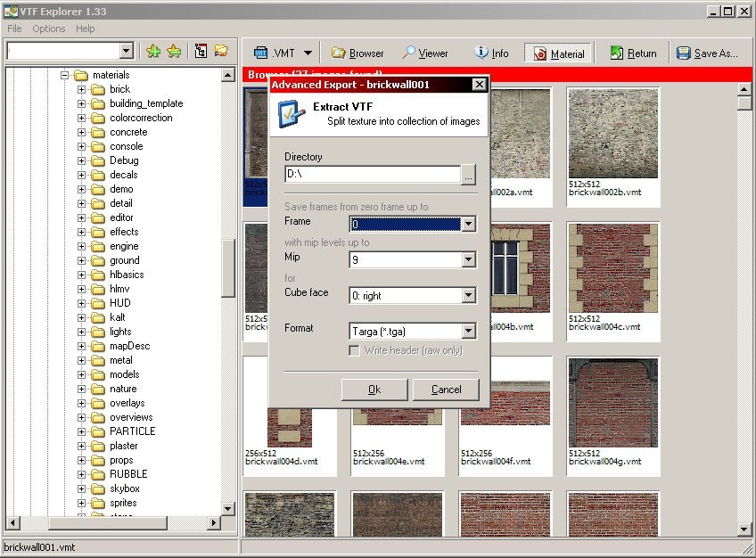Select the effects folder

click(124, 232)
